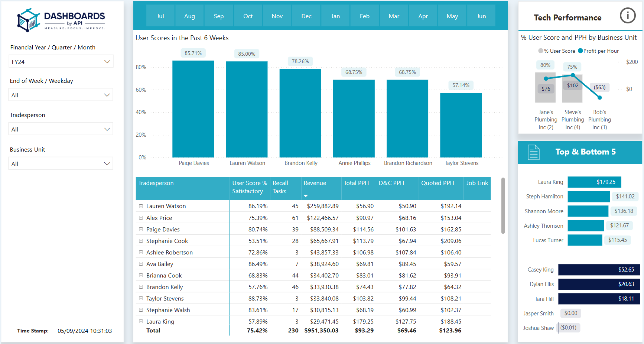Image resolution: width=644 pixels, height=344 pixels.
Task: Expand the Taylor Stevens table row
Action: [x=141, y=299]
